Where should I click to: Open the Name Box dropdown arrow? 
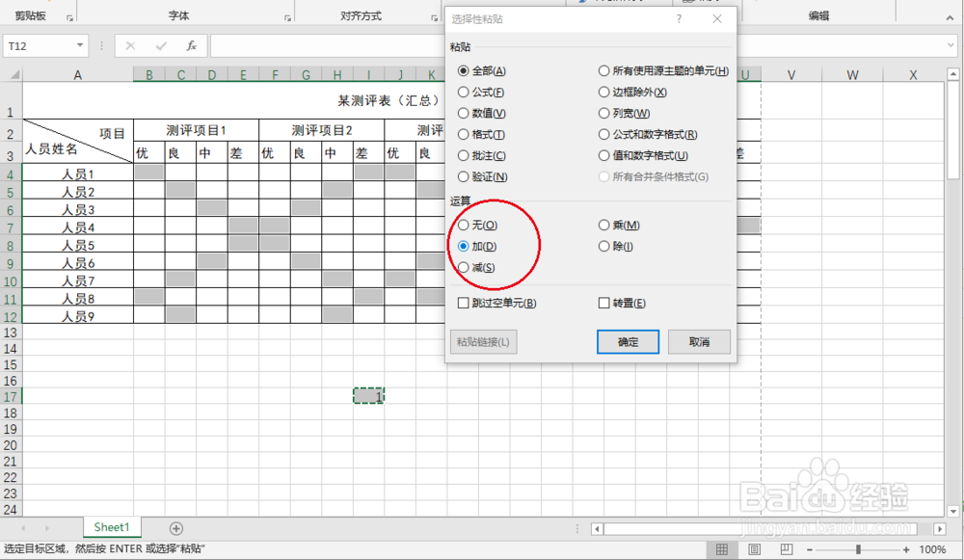(81, 44)
